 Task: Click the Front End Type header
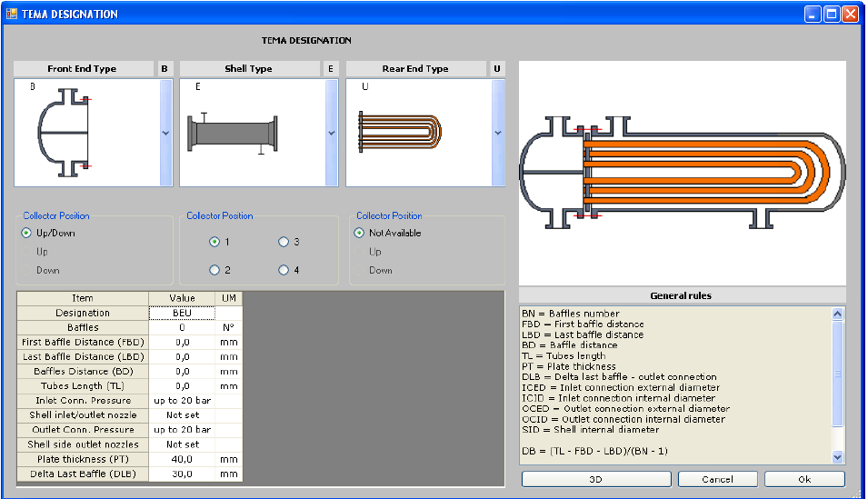pyautogui.click(x=83, y=69)
